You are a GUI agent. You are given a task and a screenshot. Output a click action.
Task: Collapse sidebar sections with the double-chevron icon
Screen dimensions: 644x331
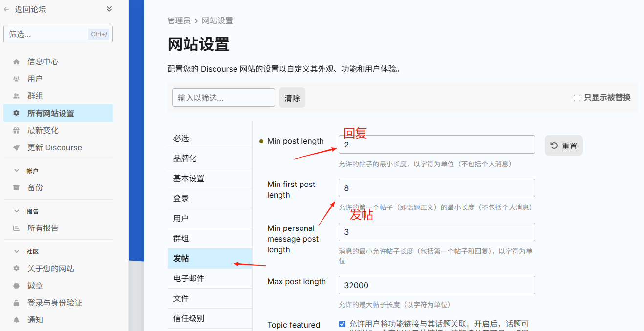[x=109, y=9]
